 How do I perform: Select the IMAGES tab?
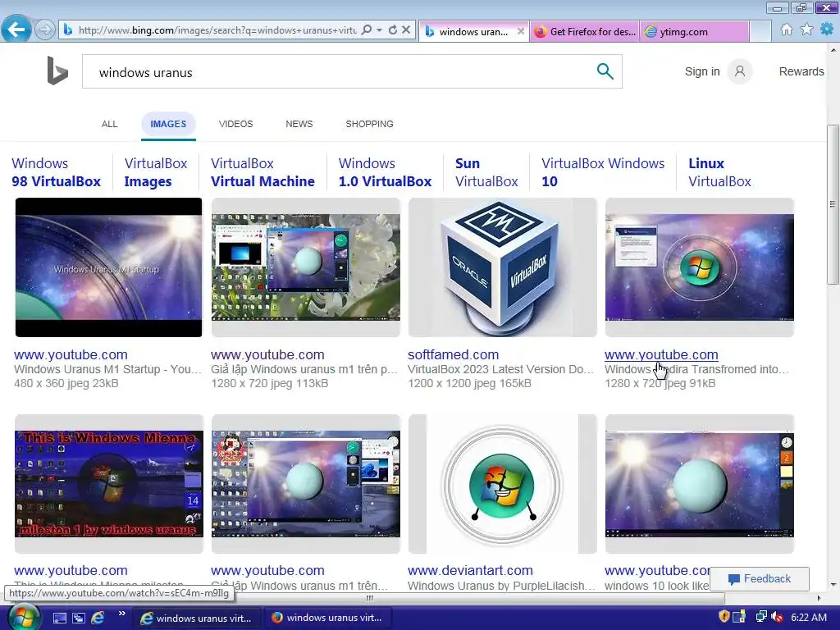[x=168, y=125]
